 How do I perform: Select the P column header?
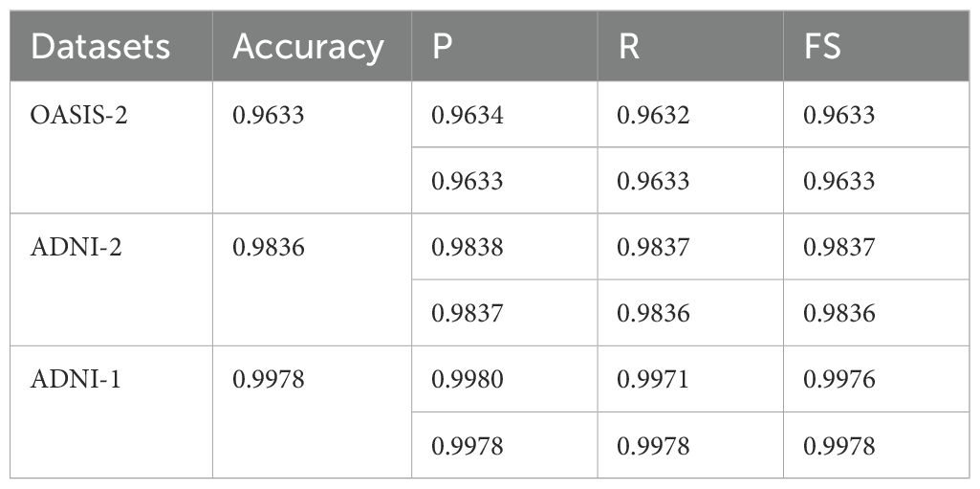pos(443,47)
